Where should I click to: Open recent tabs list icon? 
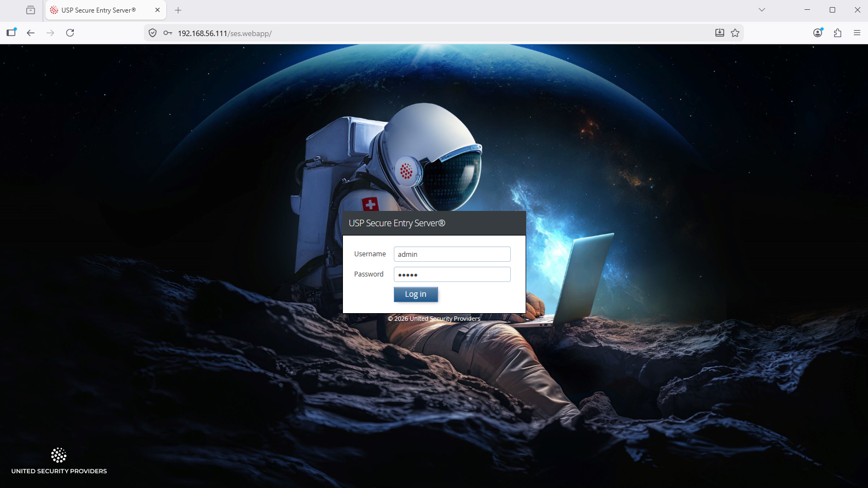(31, 10)
